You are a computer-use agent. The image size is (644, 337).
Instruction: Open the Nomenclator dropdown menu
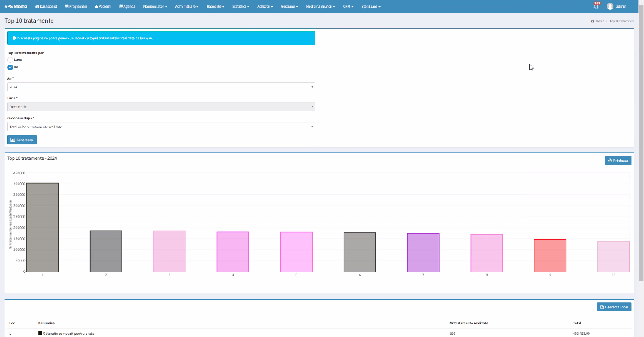(x=155, y=6)
